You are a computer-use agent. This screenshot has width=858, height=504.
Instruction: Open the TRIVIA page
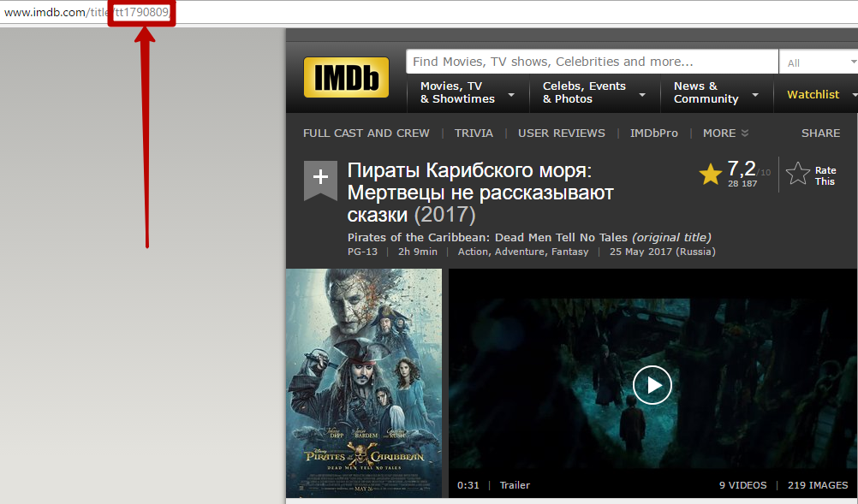474,133
